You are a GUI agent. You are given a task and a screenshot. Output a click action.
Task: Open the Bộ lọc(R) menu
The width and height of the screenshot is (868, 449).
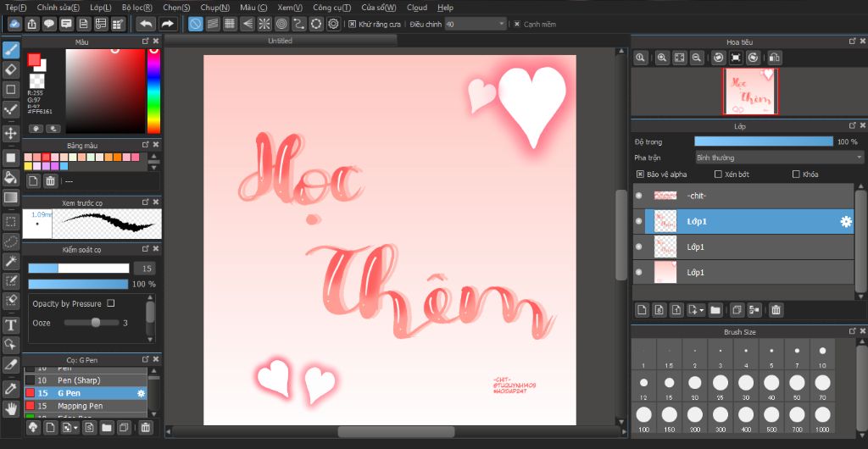pos(137,8)
